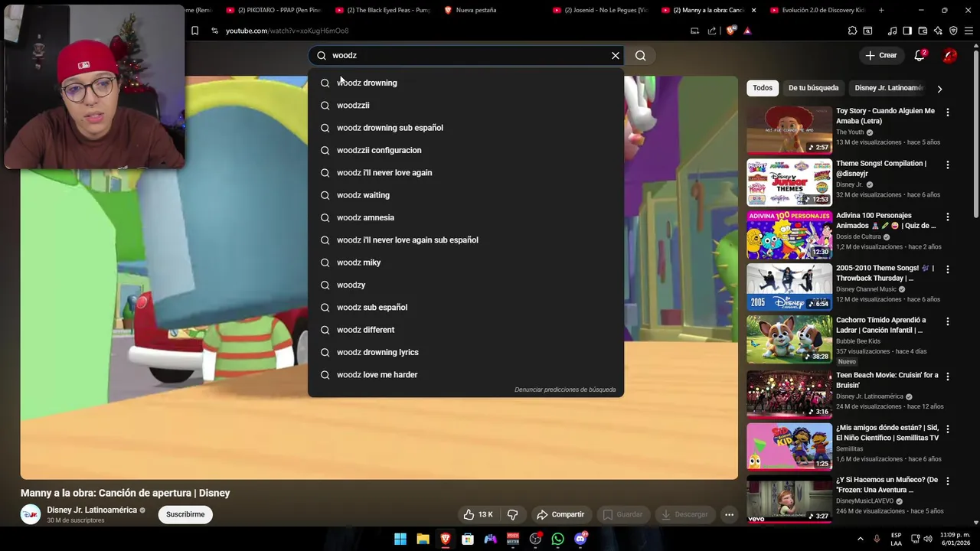Click the Crear button
Screen dimensions: 980x551
click(x=880, y=55)
